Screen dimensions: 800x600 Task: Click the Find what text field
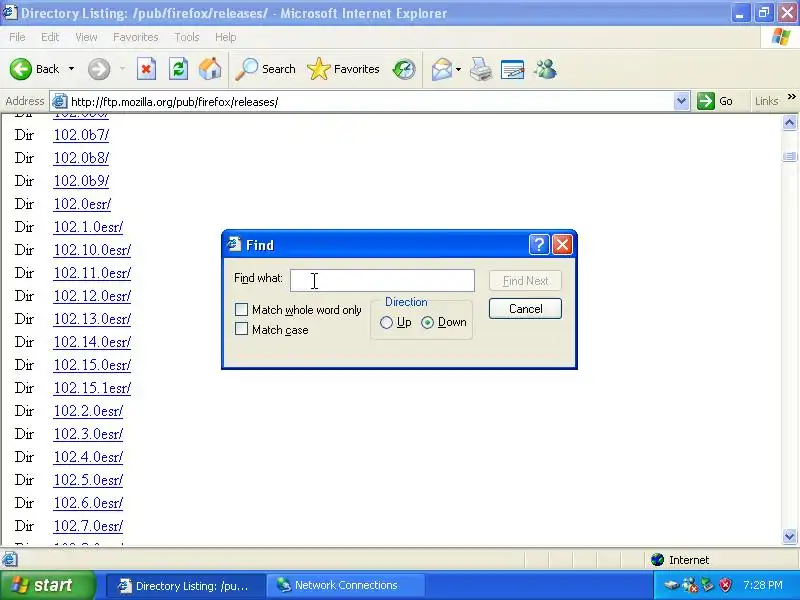[x=382, y=281]
